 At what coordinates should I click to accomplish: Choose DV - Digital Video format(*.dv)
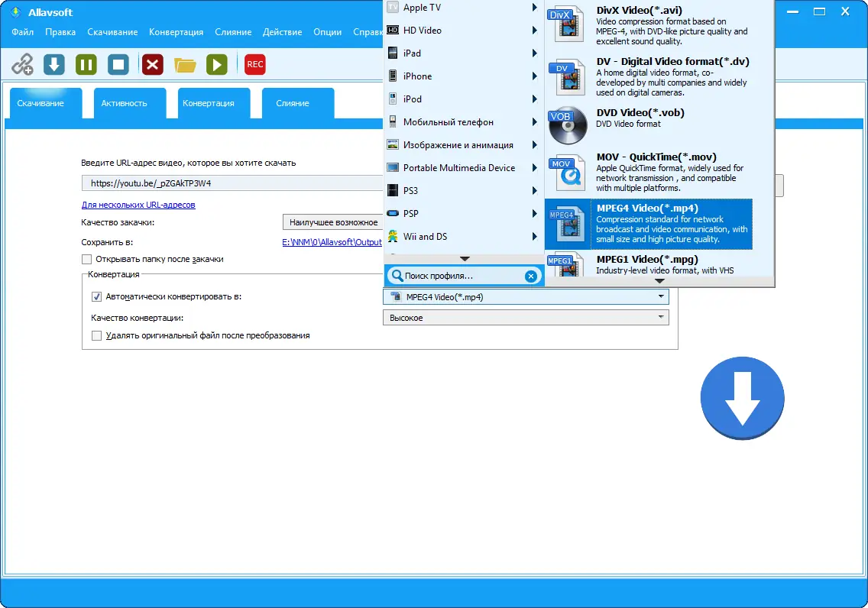tap(648, 76)
